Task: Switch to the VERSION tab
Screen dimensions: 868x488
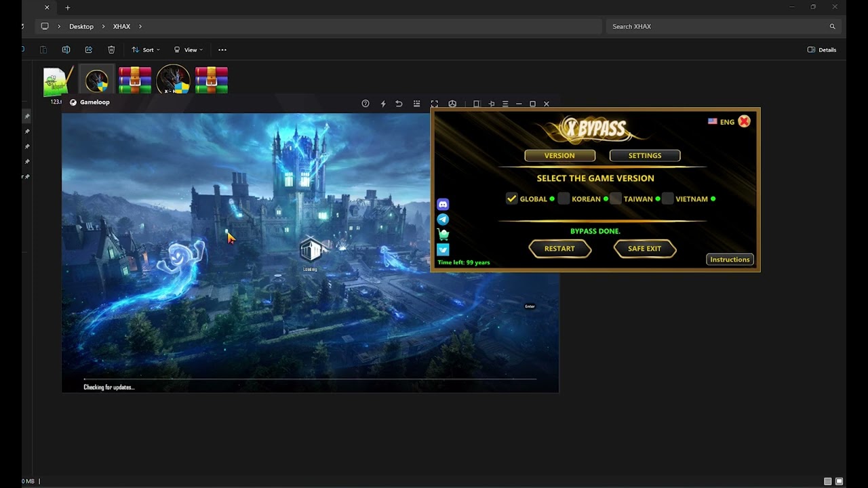Action: 559,156
